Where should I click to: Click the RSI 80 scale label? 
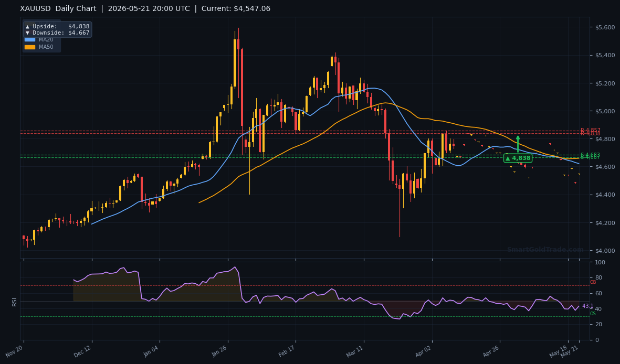coord(598,278)
